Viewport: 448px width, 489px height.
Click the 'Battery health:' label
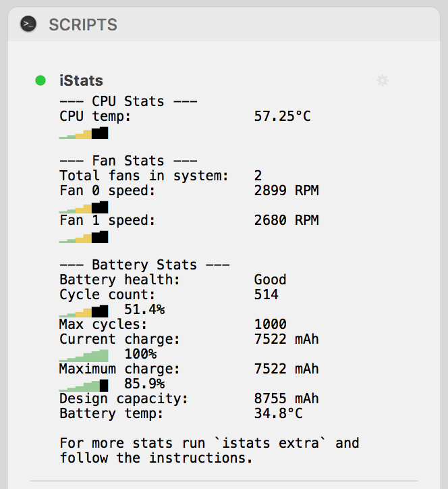[119, 280]
